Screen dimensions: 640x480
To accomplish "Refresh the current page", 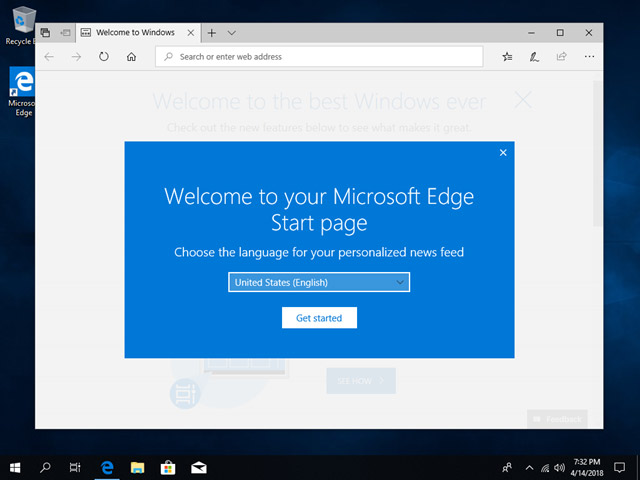I will tap(104, 57).
